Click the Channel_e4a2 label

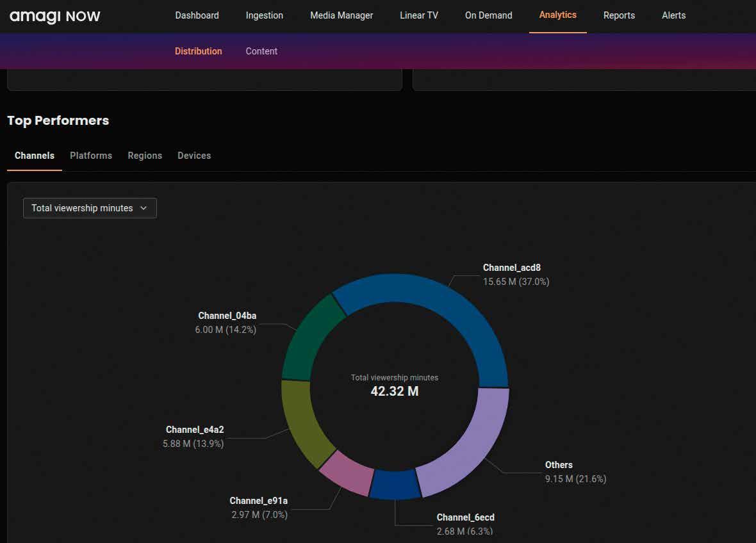pyautogui.click(x=195, y=430)
